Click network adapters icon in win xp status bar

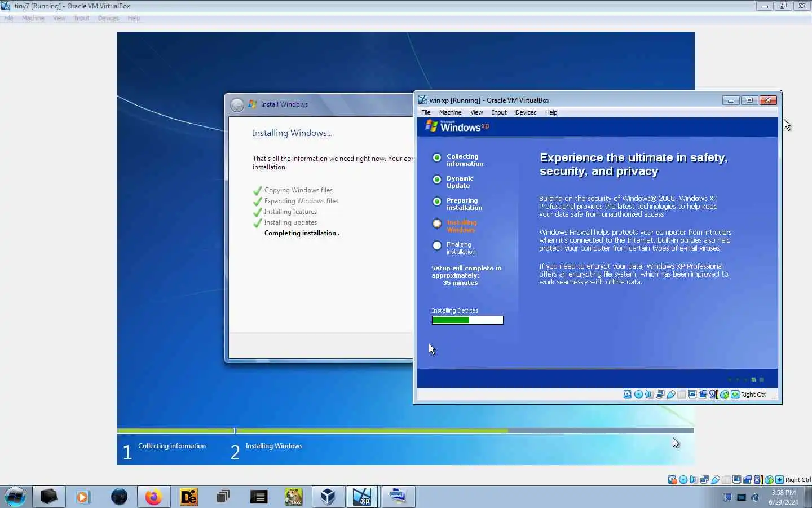[660, 395]
